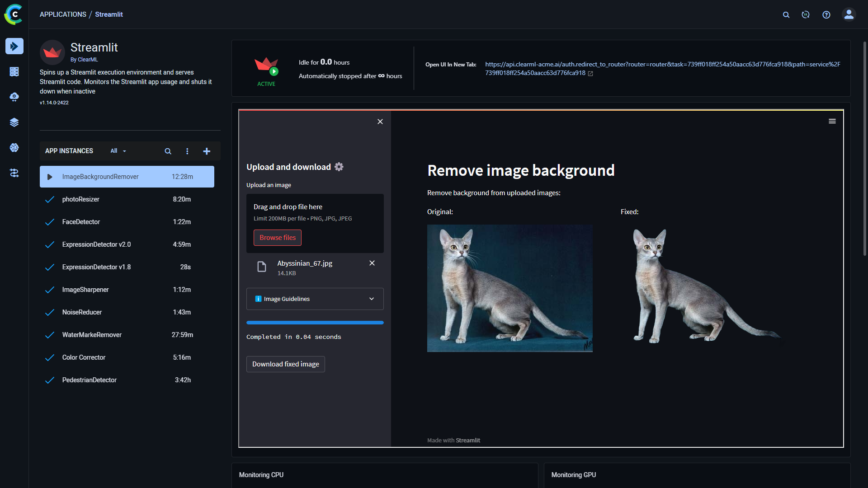Select the cloud autoscaler icon in the sidebar
This screenshot has height=488, width=868.
[14, 97]
